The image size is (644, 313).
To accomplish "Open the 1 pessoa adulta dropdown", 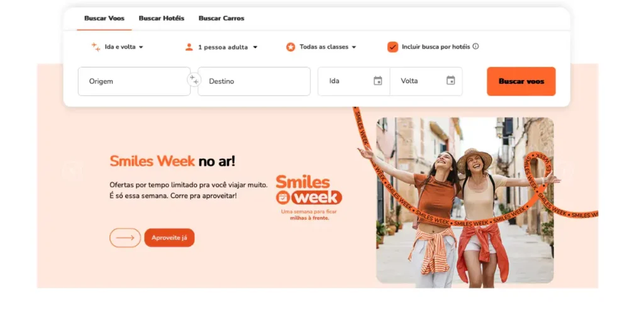I will tap(228, 47).
